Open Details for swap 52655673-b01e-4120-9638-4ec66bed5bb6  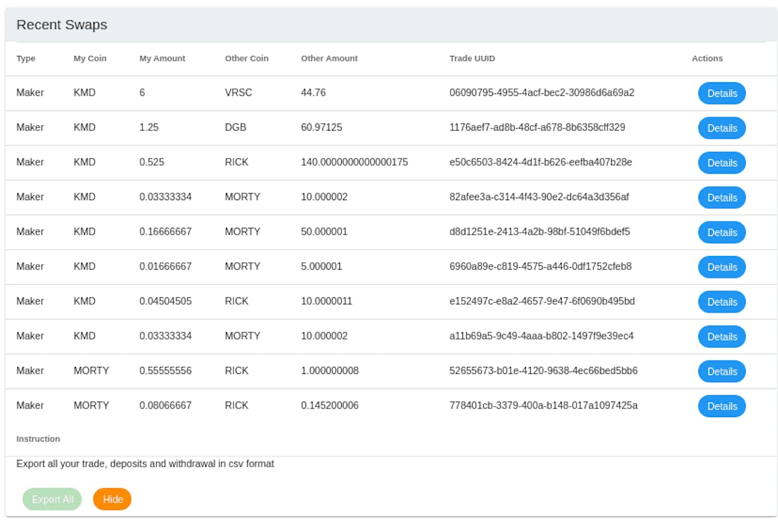coord(722,371)
